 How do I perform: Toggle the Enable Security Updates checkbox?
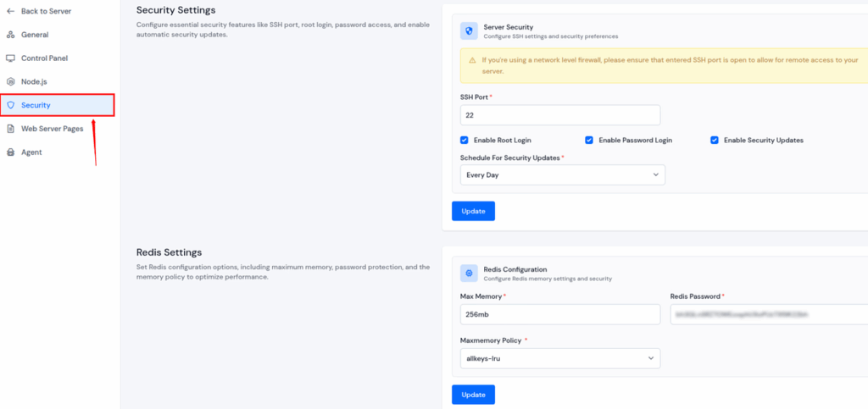715,140
